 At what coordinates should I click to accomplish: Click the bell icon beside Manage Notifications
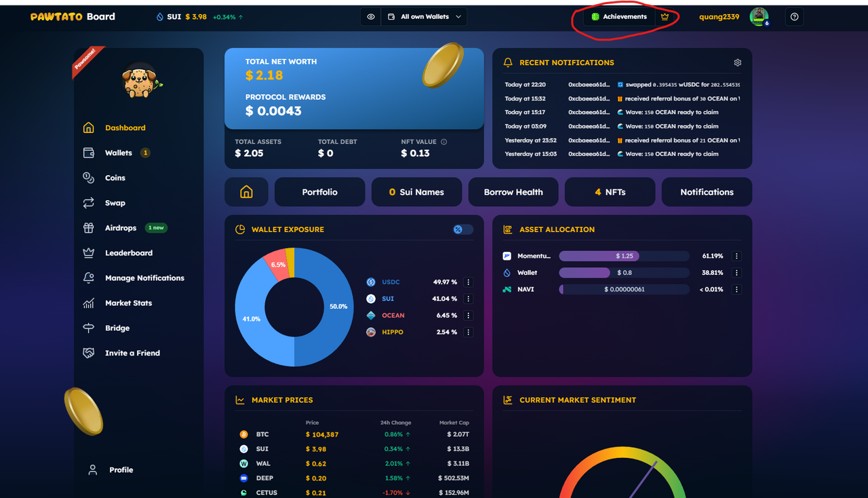(88, 278)
